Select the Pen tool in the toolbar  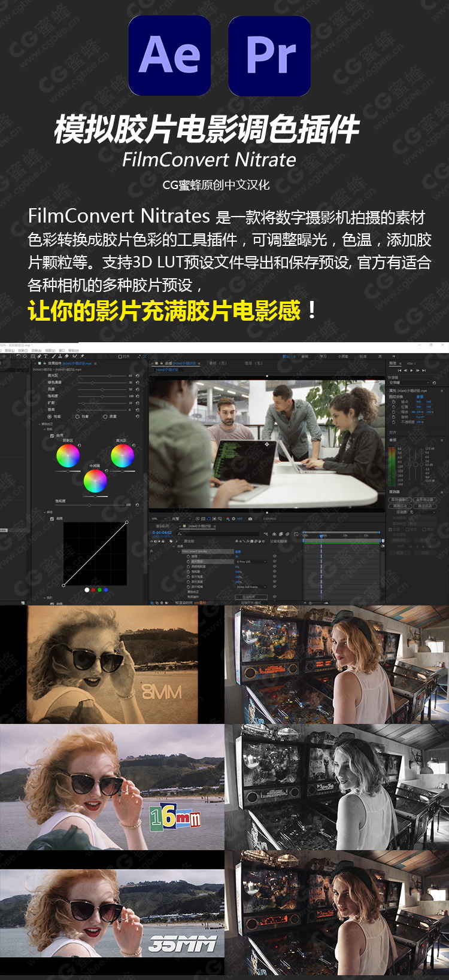40,356
